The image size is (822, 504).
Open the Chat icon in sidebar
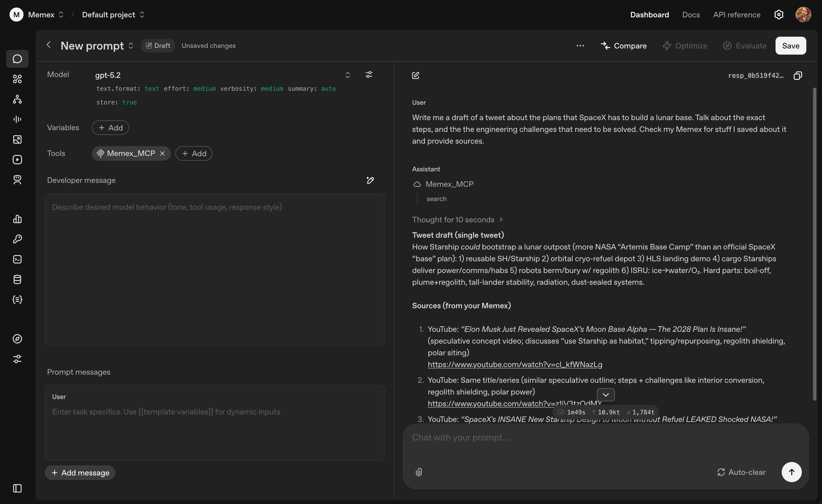[x=17, y=59]
